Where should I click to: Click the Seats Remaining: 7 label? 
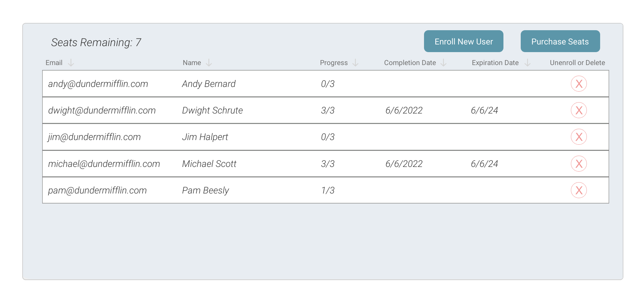[x=96, y=42]
